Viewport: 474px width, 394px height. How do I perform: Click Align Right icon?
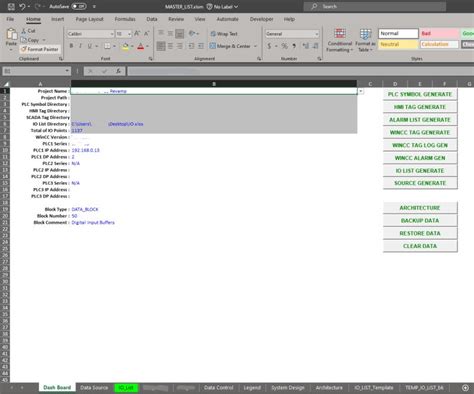179,46
